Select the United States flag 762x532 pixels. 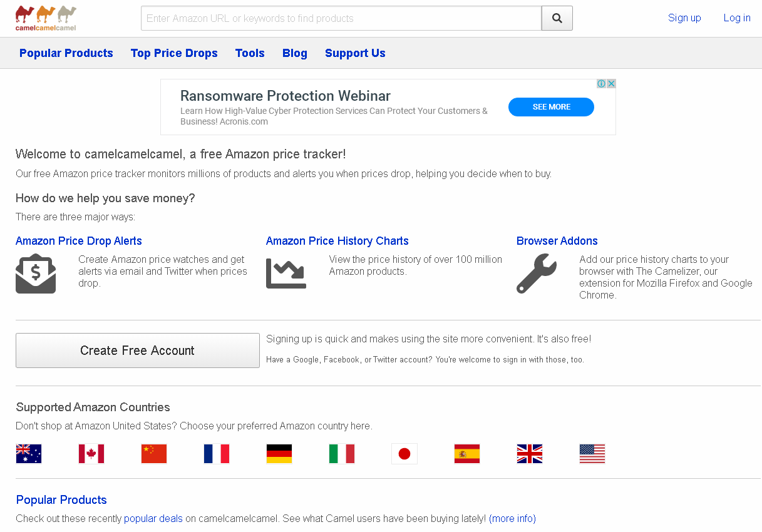point(592,454)
